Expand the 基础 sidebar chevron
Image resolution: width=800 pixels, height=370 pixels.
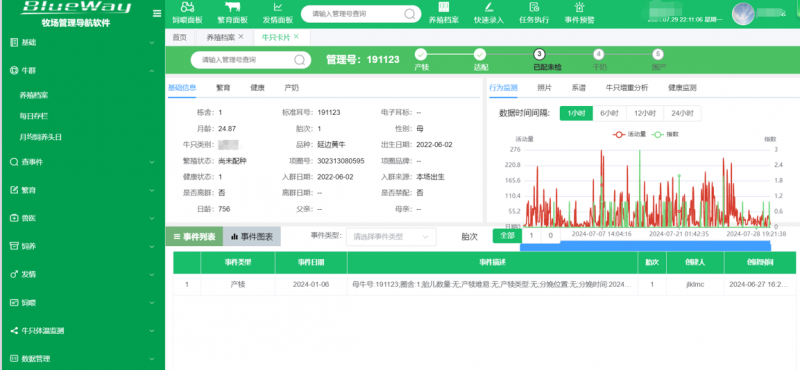pos(152,43)
